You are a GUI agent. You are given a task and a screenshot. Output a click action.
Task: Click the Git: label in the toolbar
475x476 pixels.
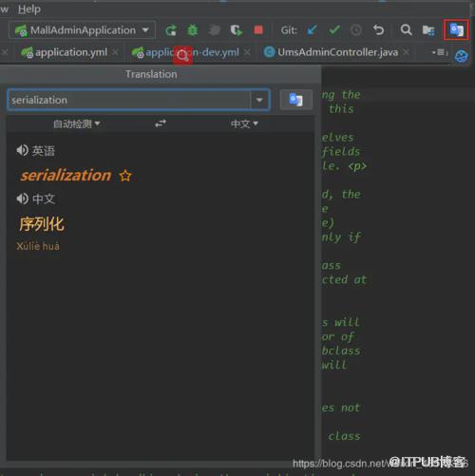point(289,30)
